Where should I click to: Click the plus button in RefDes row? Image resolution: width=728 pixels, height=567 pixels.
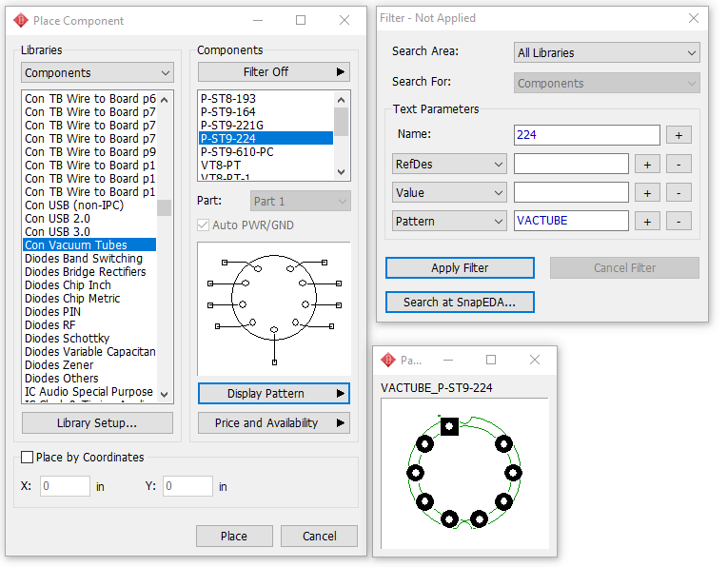(647, 165)
